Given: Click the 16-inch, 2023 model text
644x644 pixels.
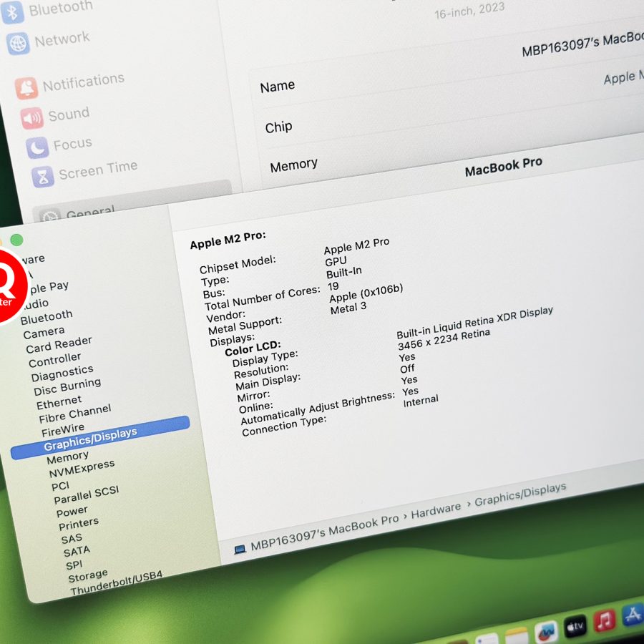Looking at the screenshot, I should coord(469,10).
